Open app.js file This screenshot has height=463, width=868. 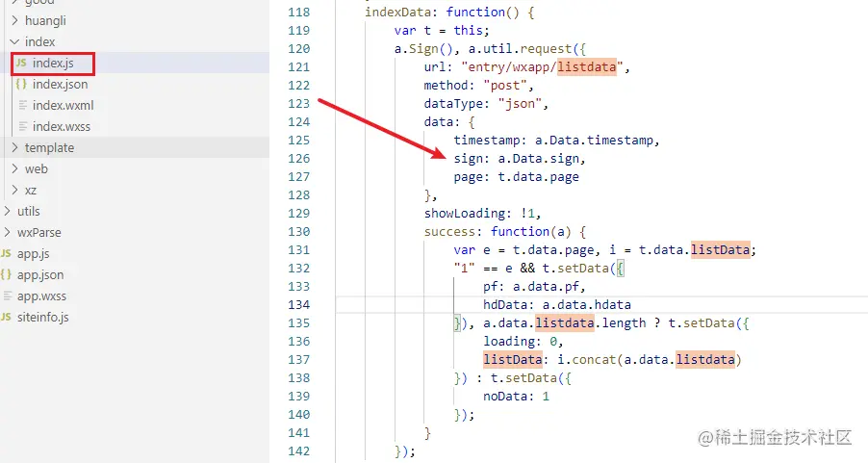click(x=34, y=254)
